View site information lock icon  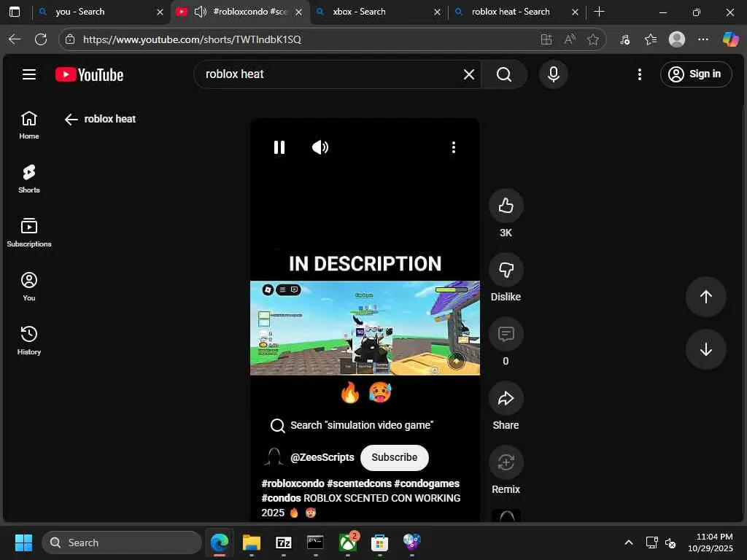coord(70,39)
